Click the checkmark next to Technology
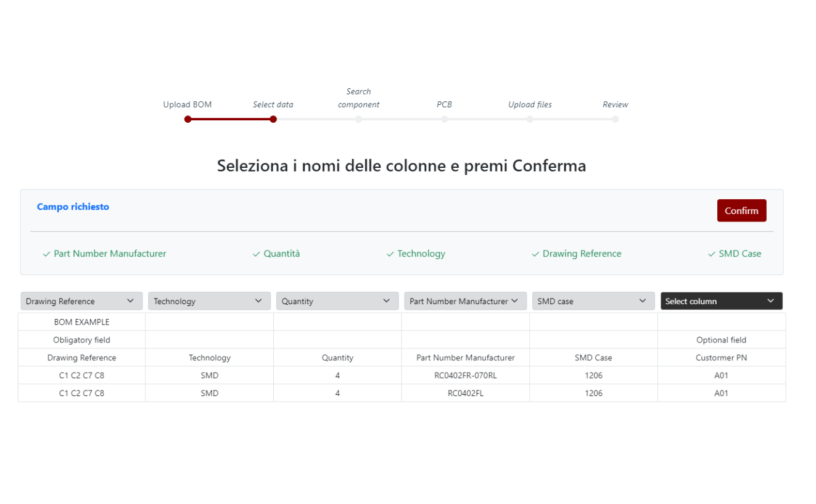816x504 pixels. click(x=390, y=254)
